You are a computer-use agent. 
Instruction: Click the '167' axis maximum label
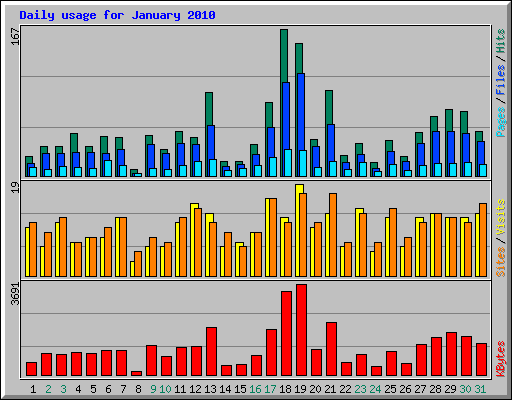point(16,36)
